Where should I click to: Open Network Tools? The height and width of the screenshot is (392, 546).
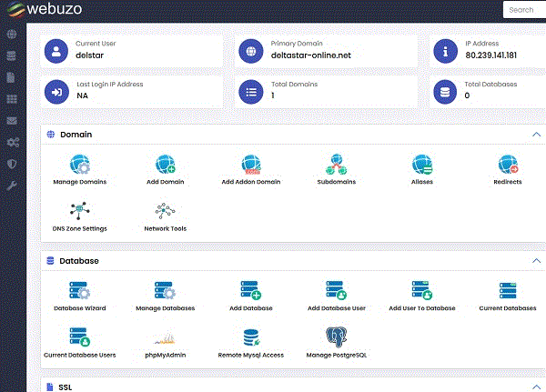(165, 216)
